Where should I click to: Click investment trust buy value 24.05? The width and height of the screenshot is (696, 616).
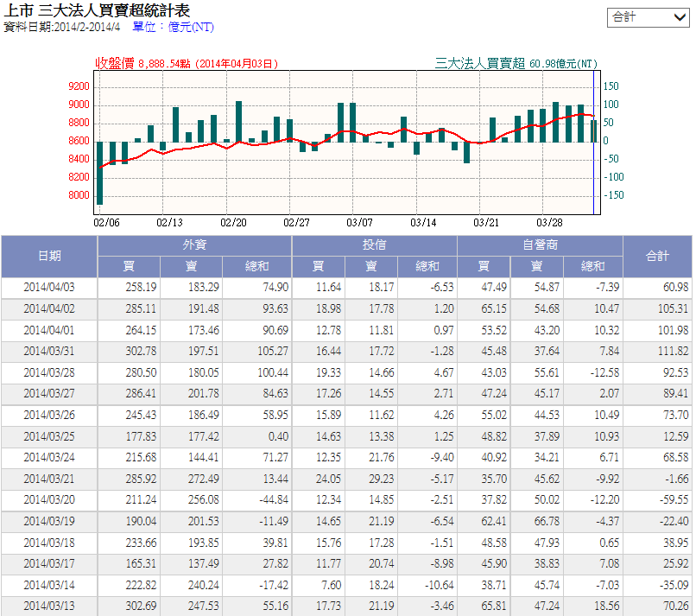point(328,479)
